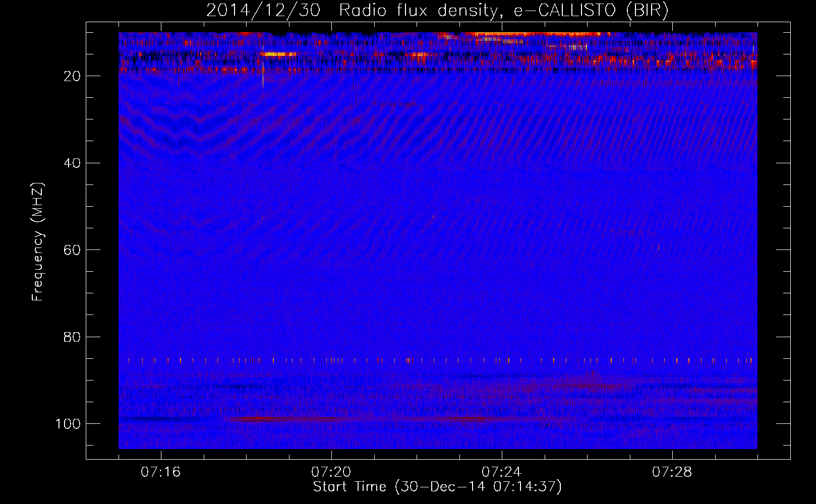Click the 80 MHz frequency tick label
Image resolution: width=816 pixels, height=504 pixels.
click(73, 337)
